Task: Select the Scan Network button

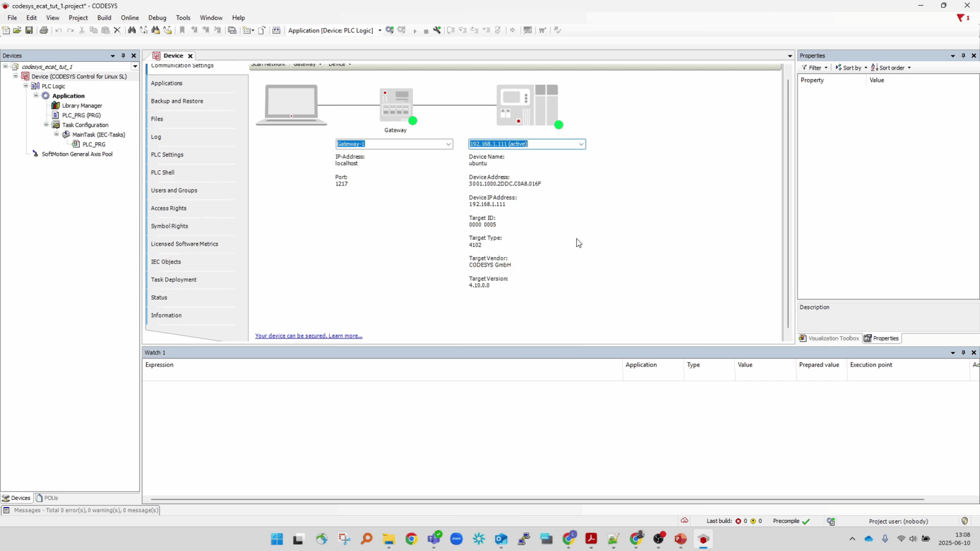Action: click(x=268, y=64)
